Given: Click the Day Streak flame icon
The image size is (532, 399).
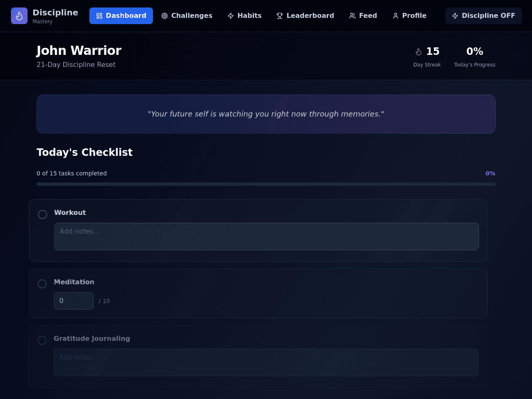Looking at the screenshot, I should point(419,52).
